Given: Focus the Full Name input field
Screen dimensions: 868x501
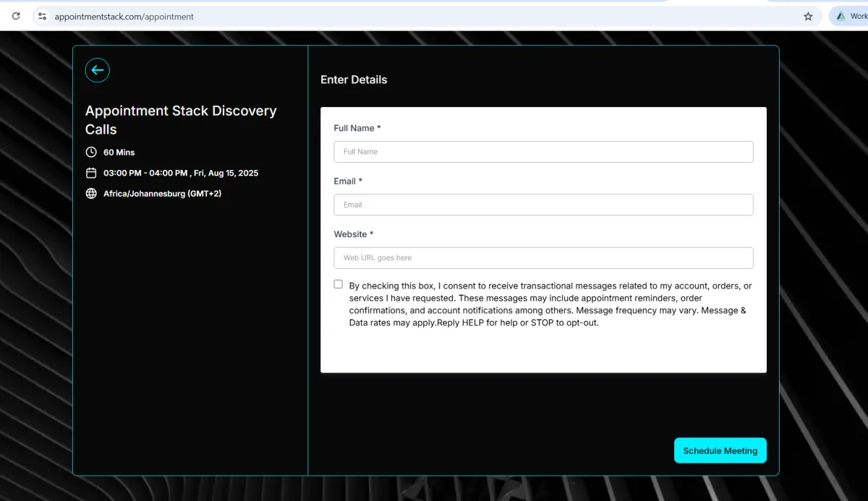Looking at the screenshot, I should point(543,152).
